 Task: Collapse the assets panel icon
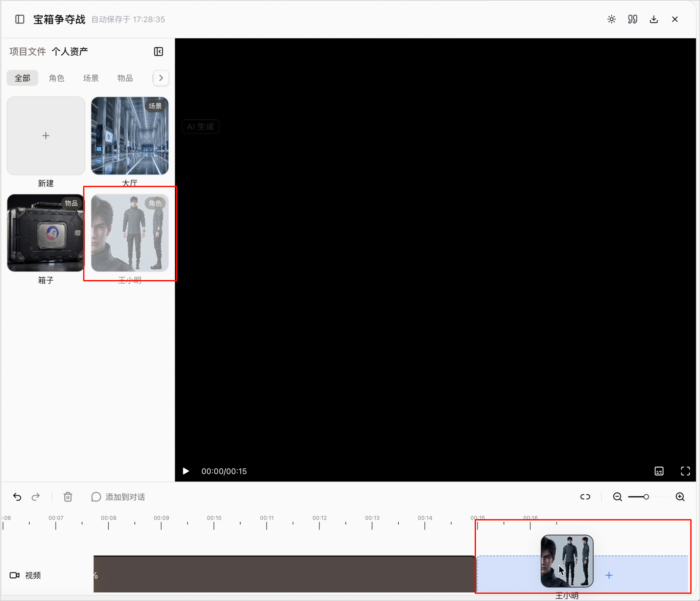point(158,51)
